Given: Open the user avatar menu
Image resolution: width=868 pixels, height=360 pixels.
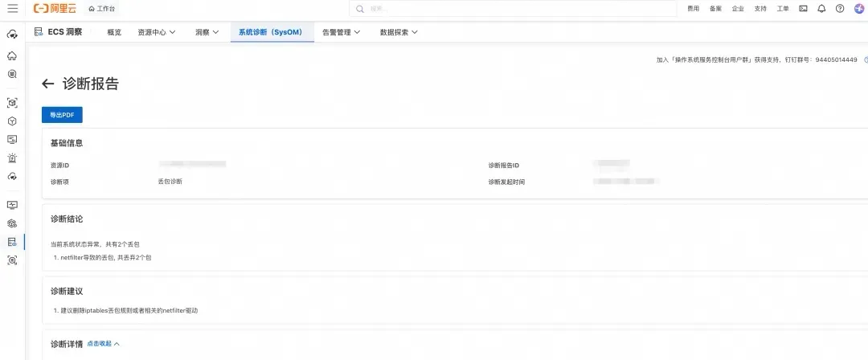Looking at the screenshot, I should click(859, 8).
